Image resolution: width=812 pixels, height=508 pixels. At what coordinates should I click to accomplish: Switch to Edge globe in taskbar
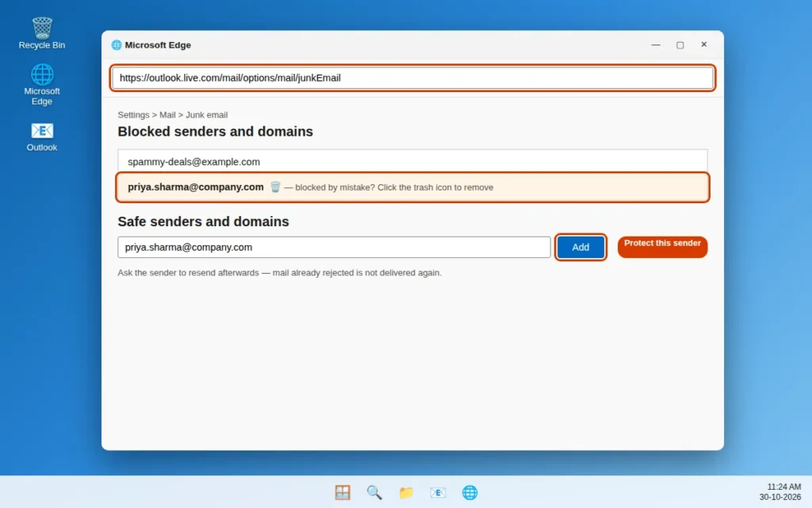(469, 492)
